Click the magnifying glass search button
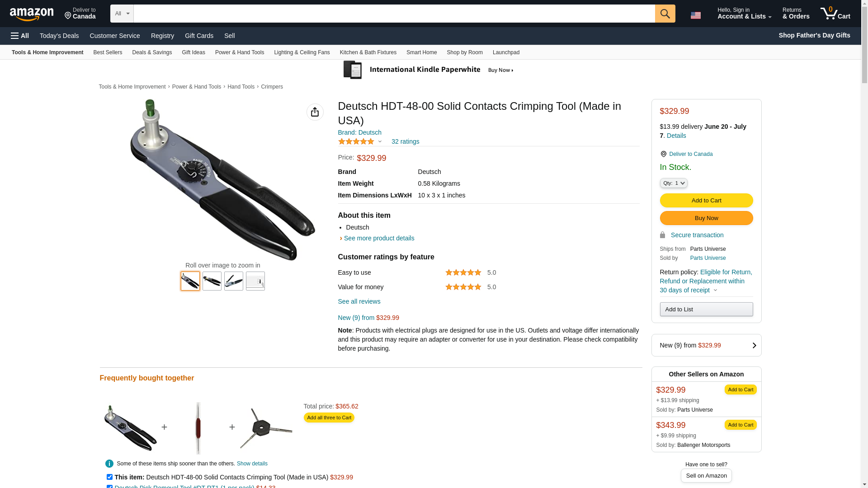This screenshot has width=868, height=488. coord(665,14)
